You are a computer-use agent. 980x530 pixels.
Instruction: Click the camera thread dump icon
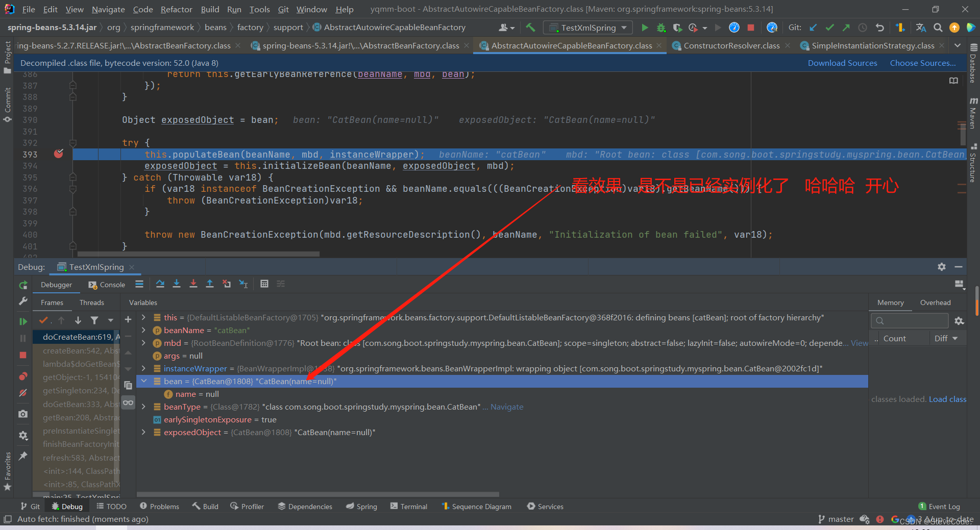23,414
